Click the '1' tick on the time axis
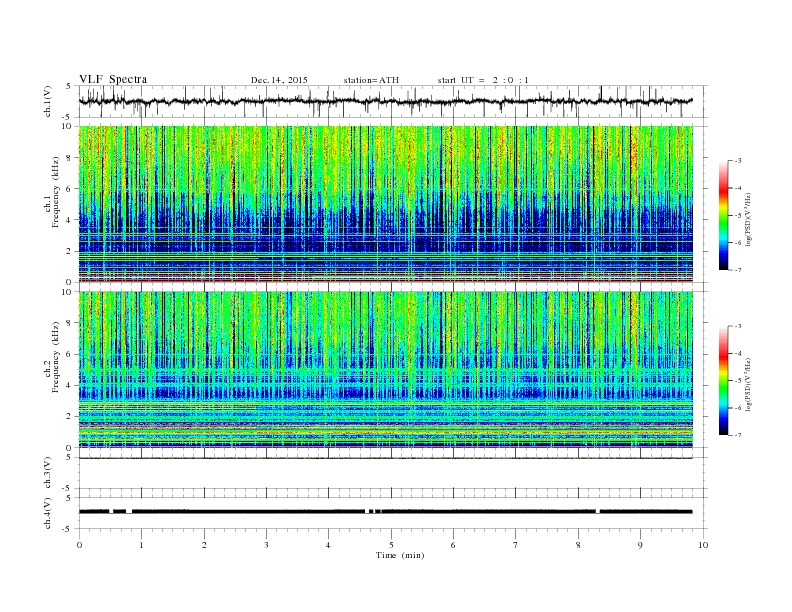The height and width of the screenshot is (612, 792). 141,545
